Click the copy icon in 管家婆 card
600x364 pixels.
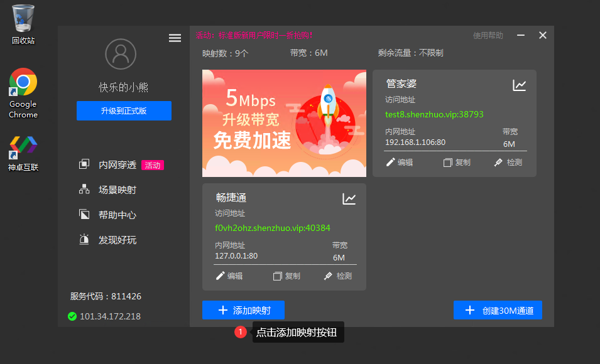pyautogui.click(x=447, y=163)
